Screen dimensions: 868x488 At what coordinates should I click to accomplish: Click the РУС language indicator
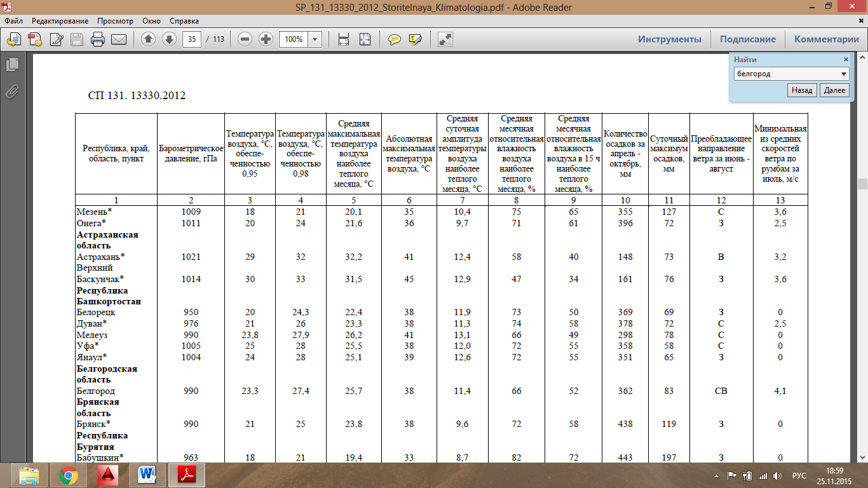pos(799,475)
